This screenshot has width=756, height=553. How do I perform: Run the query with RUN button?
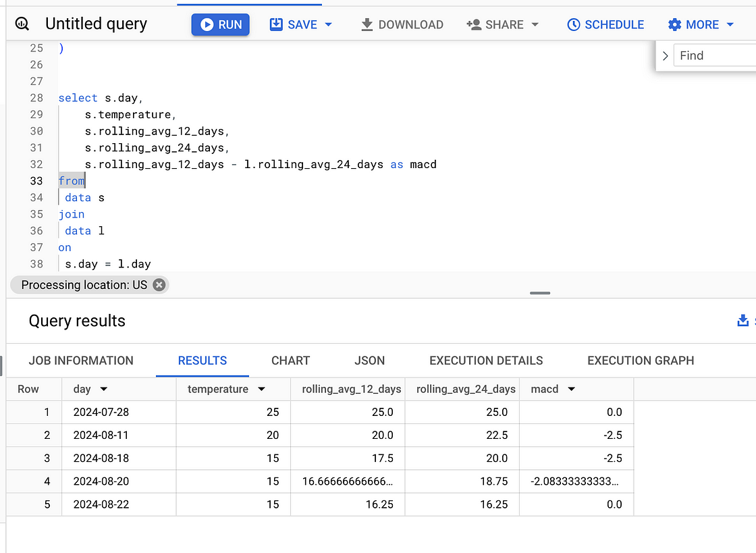(x=220, y=24)
